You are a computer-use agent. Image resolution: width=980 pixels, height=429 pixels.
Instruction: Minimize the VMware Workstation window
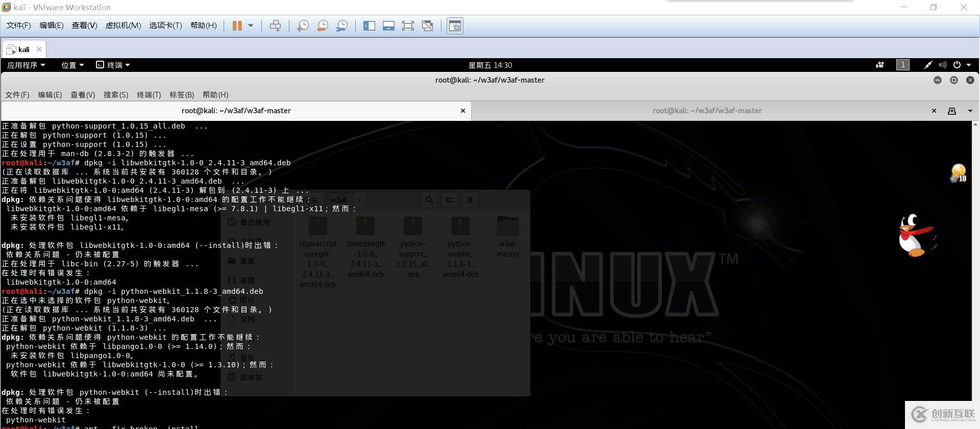tap(904, 7)
